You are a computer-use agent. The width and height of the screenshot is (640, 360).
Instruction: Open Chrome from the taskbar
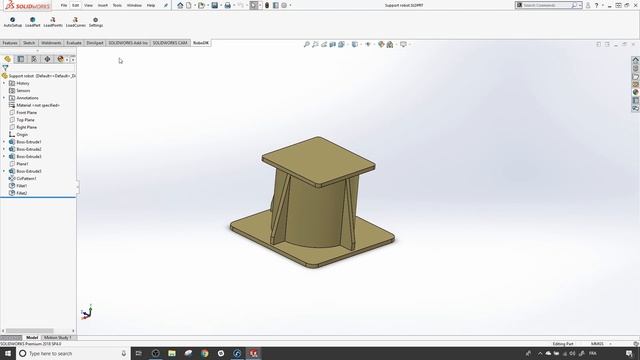tap(204, 353)
